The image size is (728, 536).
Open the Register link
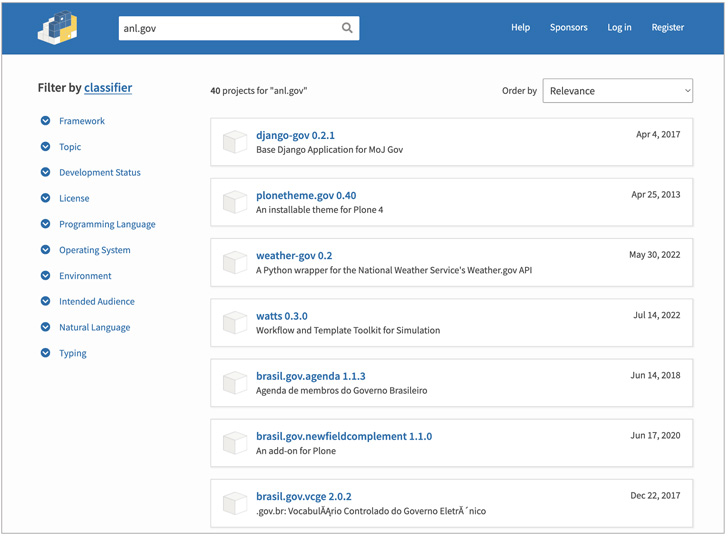(x=667, y=28)
